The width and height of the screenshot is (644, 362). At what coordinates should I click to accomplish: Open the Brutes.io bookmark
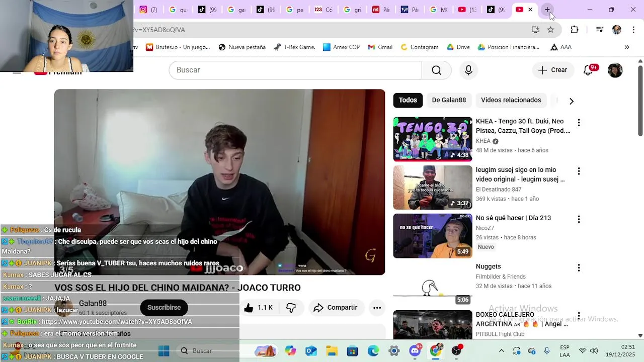[x=178, y=47]
